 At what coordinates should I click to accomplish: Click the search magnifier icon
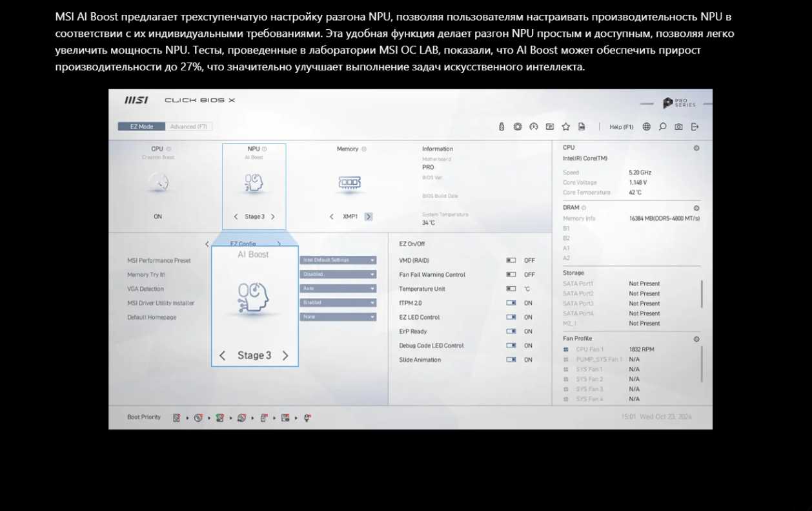click(x=662, y=127)
